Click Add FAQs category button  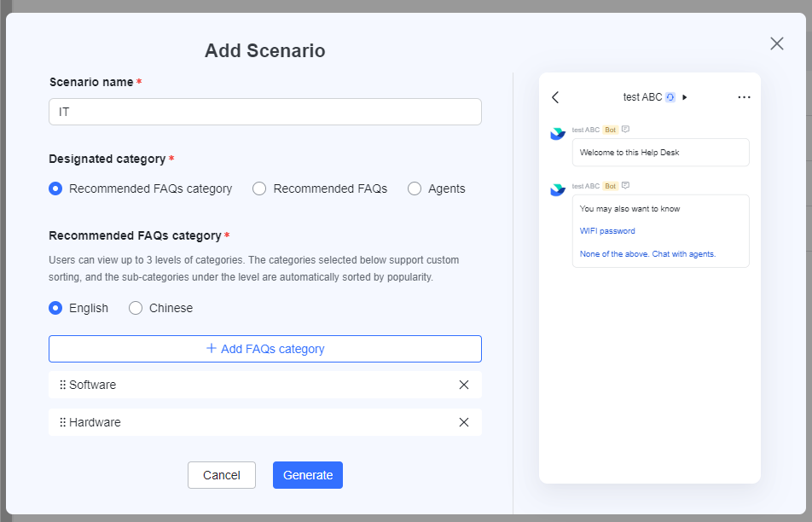[x=265, y=349]
